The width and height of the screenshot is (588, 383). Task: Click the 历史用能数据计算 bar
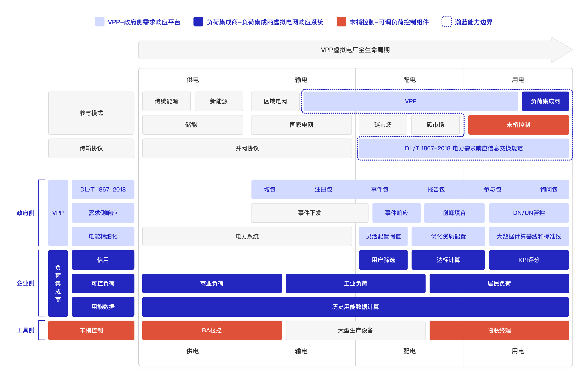[355, 307]
